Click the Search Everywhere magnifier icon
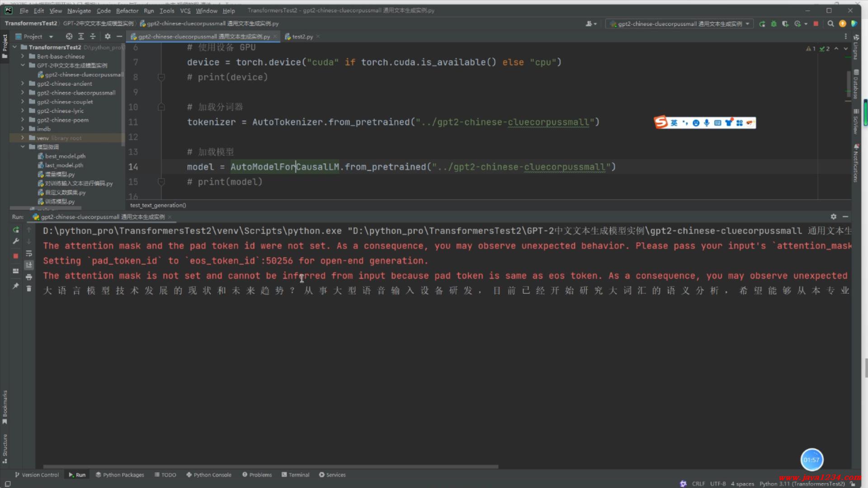 tap(830, 24)
